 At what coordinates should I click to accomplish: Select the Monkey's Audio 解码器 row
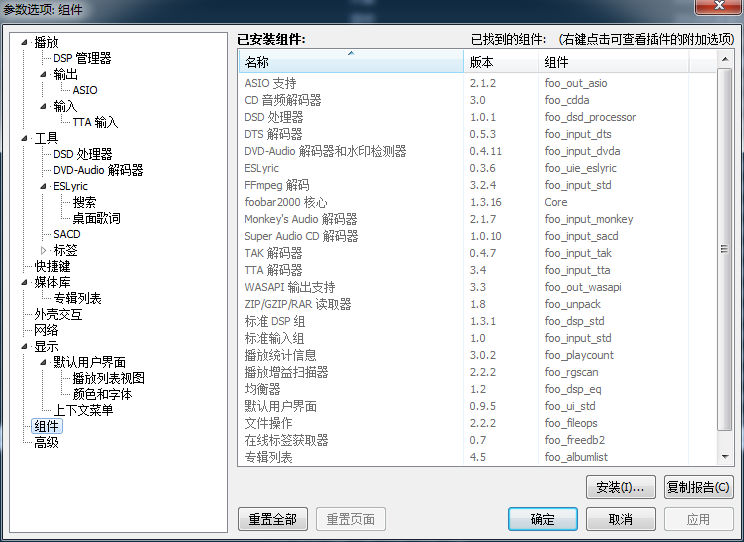300,219
